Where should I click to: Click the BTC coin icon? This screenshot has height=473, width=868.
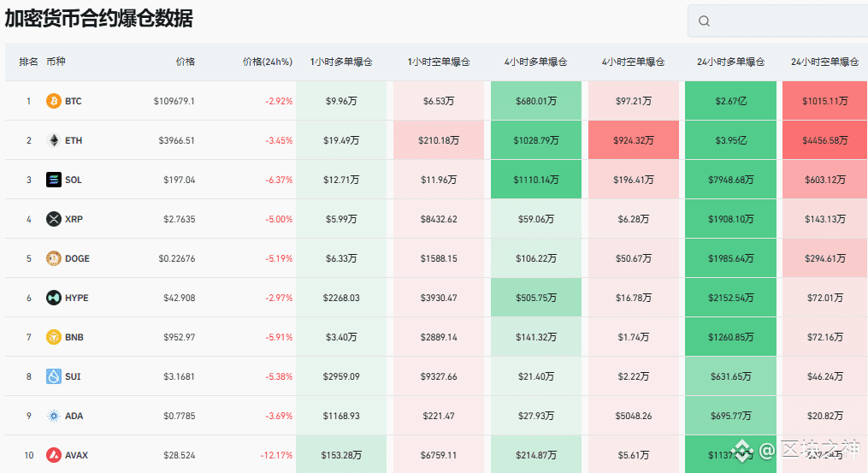click(x=54, y=101)
